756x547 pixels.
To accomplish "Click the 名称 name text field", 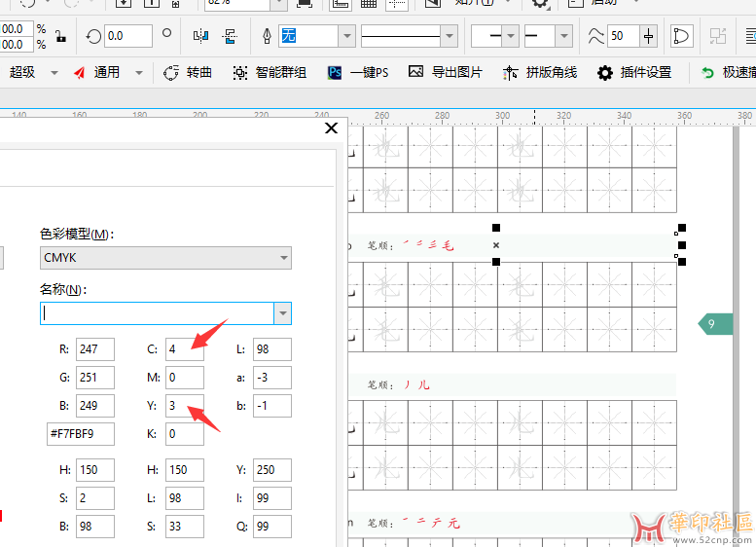I will tap(158, 313).
